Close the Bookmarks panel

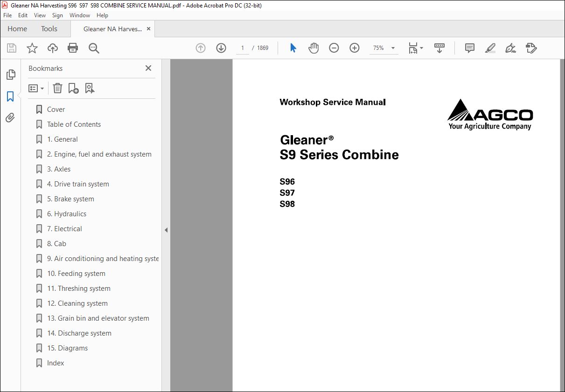(x=148, y=68)
